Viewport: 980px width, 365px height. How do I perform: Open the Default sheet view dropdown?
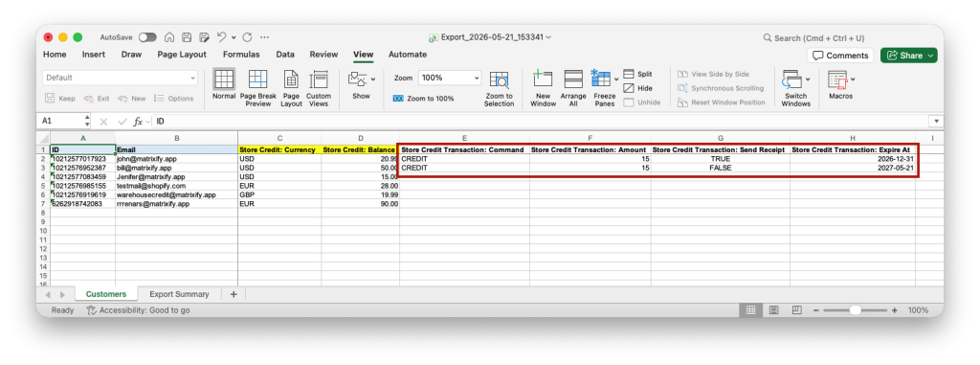(121, 78)
